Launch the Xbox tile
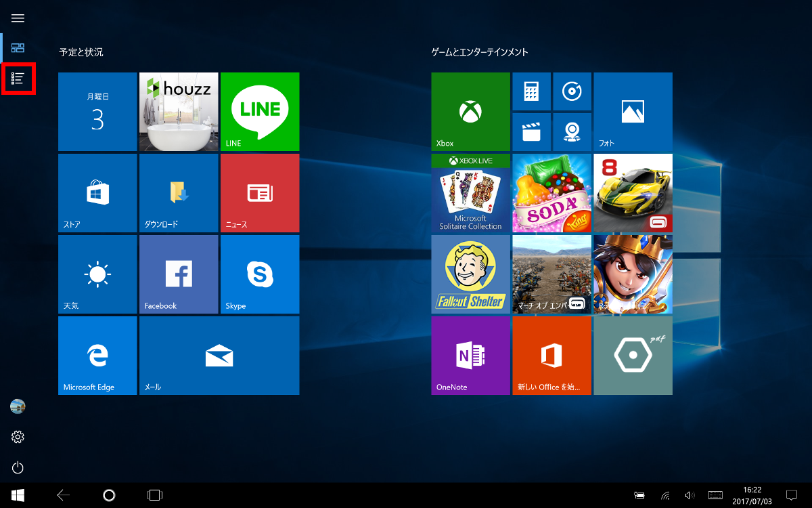 tap(471, 112)
